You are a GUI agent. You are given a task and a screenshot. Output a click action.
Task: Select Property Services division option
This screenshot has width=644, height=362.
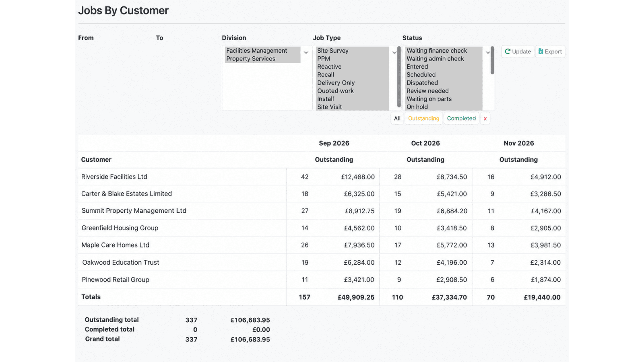262,59
